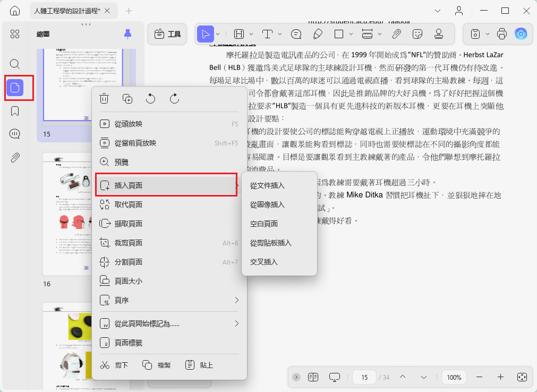The image size is (537, 392).
Task: Expand the highlight tool dropdown arrow
Action: click(251, 34)
